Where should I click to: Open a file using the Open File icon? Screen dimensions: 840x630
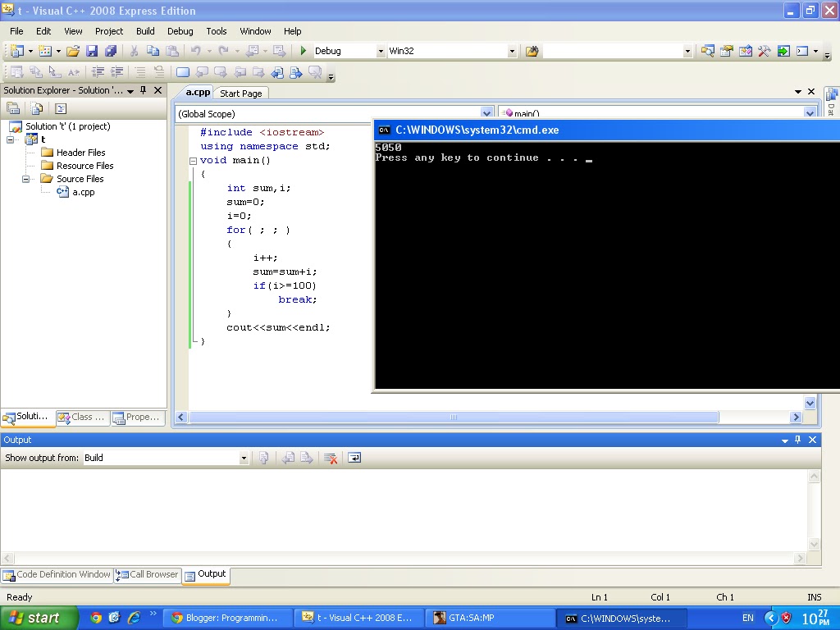tap(72, 50)
